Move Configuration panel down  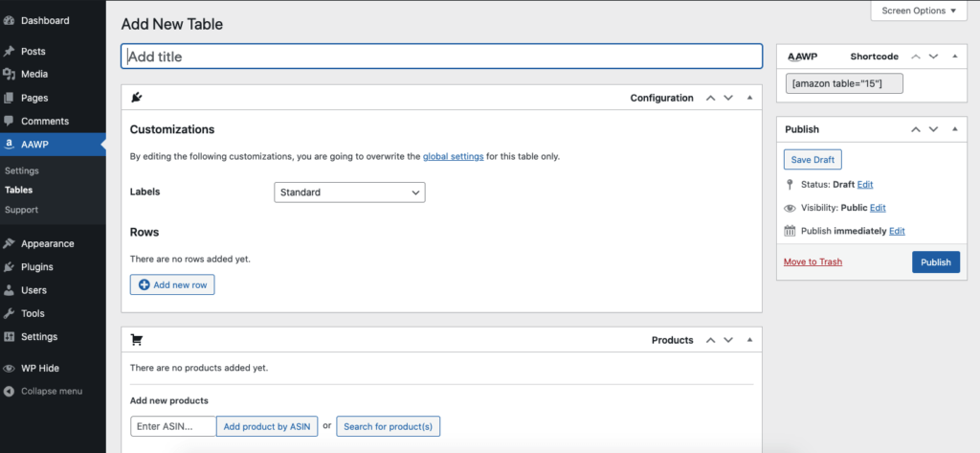point(728,98)
